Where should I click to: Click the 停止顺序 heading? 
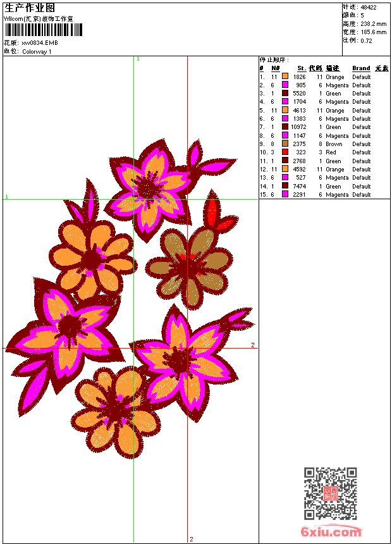[274, 60]
